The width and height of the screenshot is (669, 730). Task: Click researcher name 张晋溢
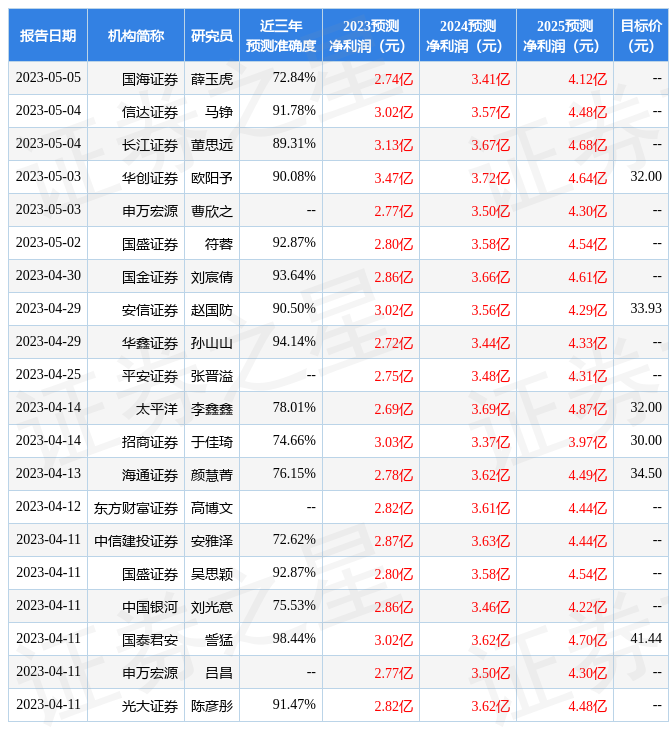[212, 376]
